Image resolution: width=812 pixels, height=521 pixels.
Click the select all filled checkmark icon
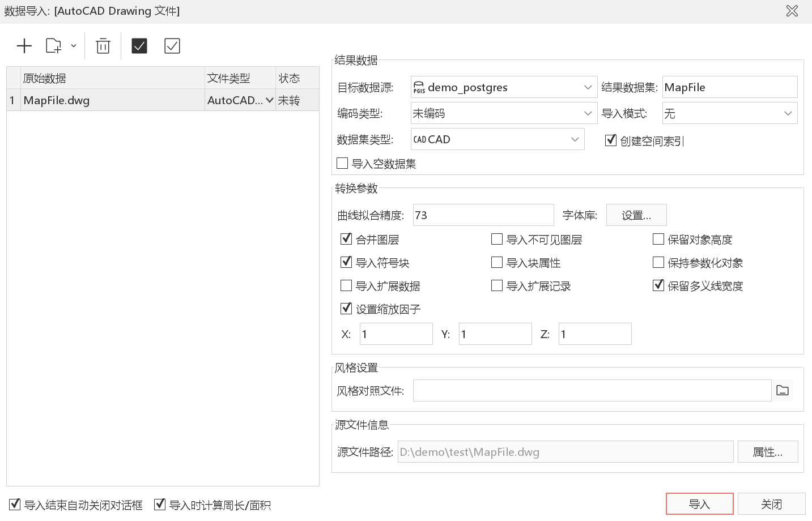[x=139, y=46]
